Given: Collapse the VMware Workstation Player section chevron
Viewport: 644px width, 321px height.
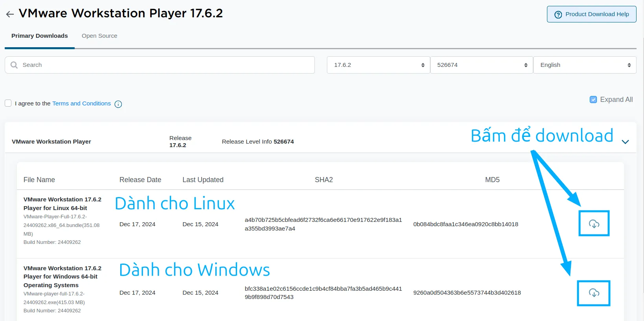Looking at the screenshot, I should tap(626, 142).
